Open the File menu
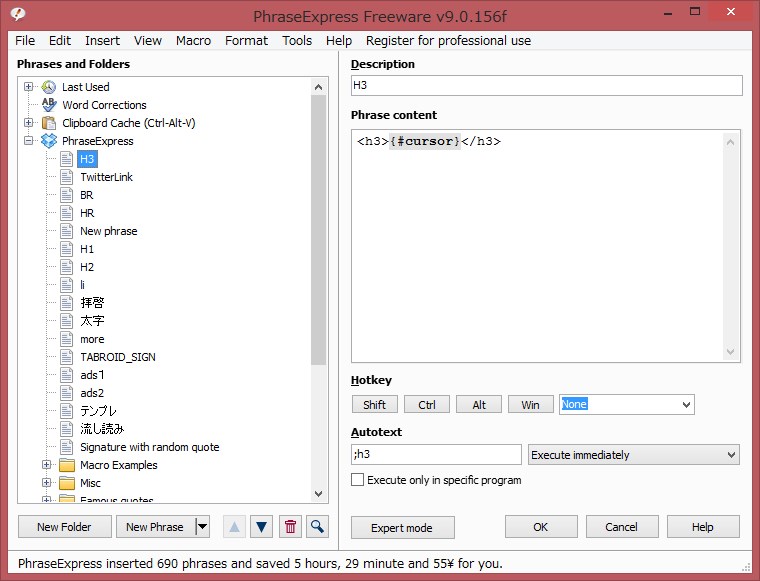760x581 pixels. (x=25, y=41)
